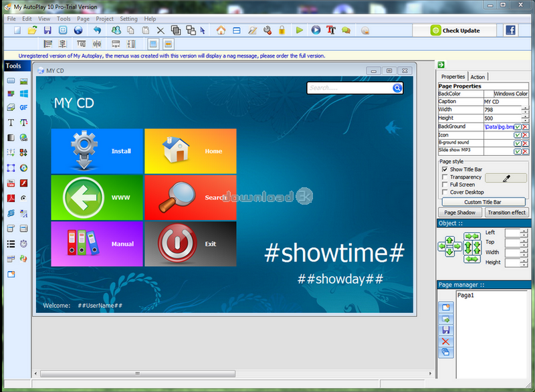Select the plain black T text tool
This screenshot has width=535, height=392.
pos(11,122)
